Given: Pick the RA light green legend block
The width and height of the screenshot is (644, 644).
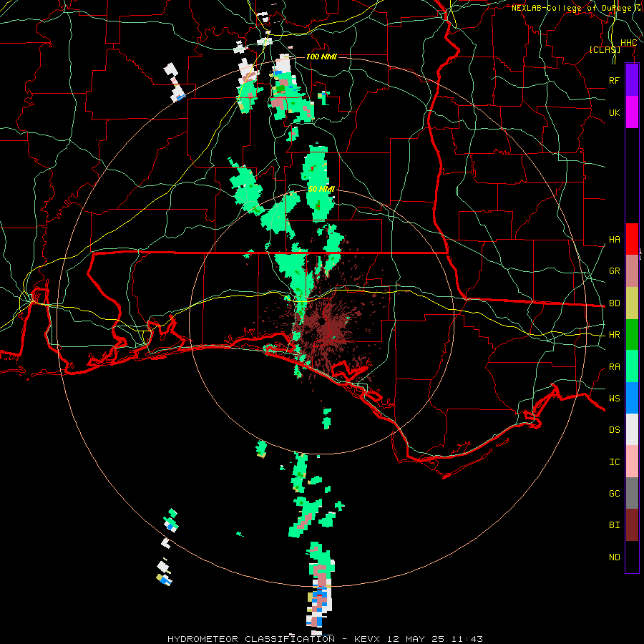Looking at the screenshot, I should (632, 366).
